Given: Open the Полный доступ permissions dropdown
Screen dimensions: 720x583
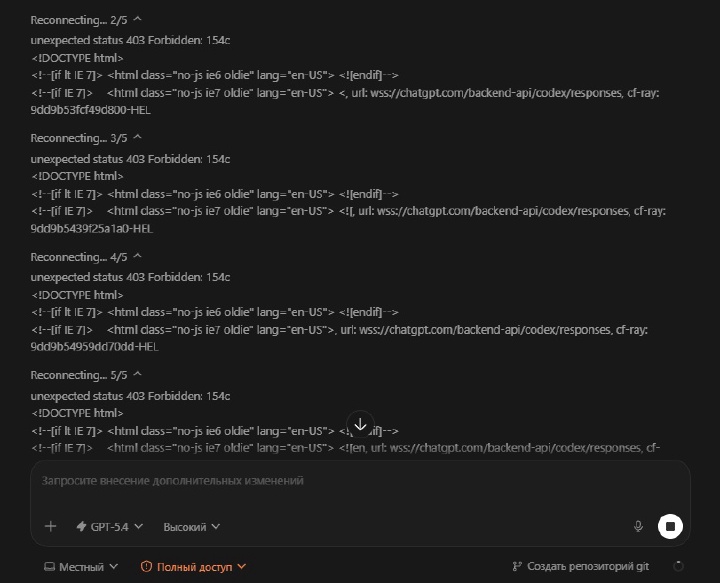Looking at the screenshot, I should click(x=193, y=567).
